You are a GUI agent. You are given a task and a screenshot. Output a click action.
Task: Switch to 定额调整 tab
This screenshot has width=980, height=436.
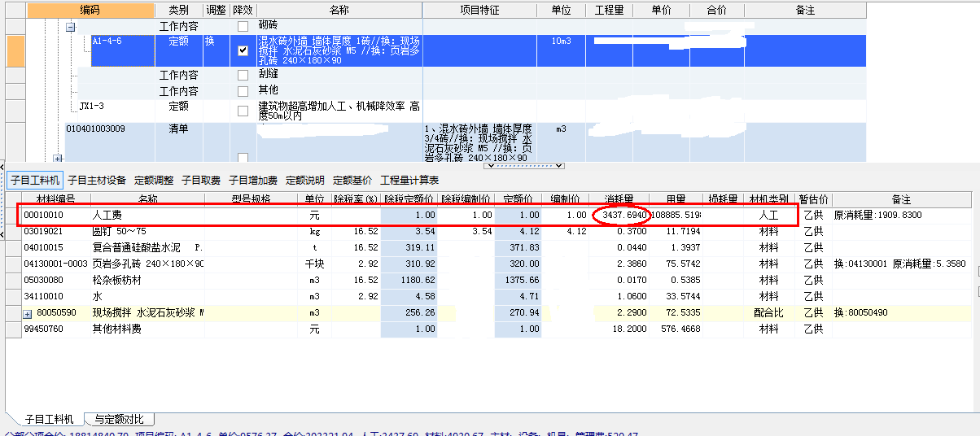click(154, 181)
